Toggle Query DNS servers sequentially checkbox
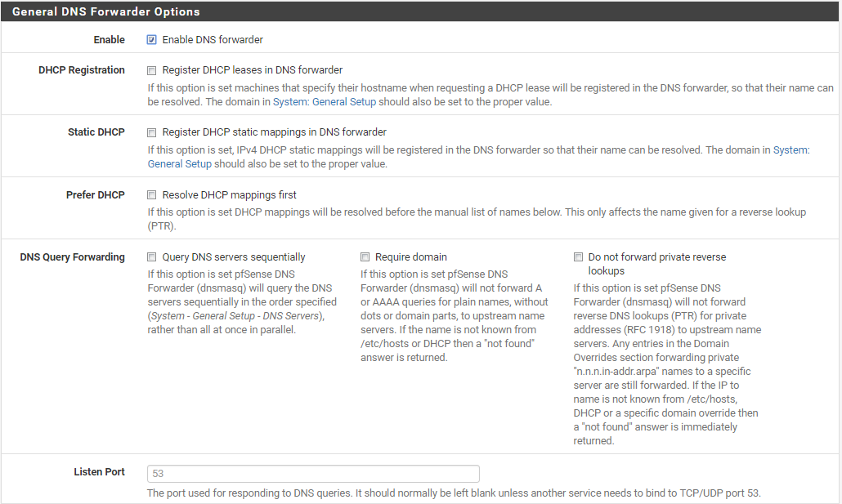This screenshot has width=842, height=504. (151, 257)
